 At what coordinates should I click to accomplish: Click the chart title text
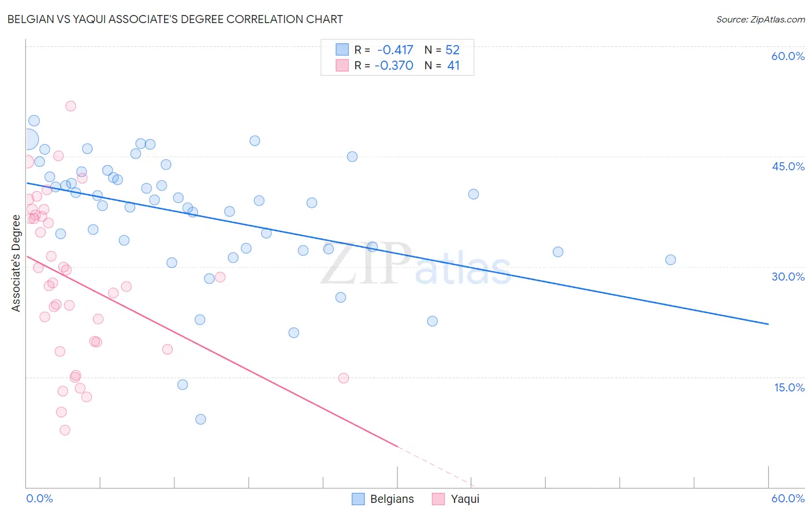(175, 19)
